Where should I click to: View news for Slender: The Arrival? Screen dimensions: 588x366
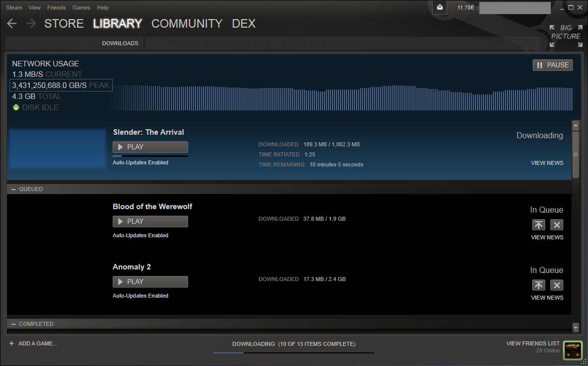pos(547,163)
